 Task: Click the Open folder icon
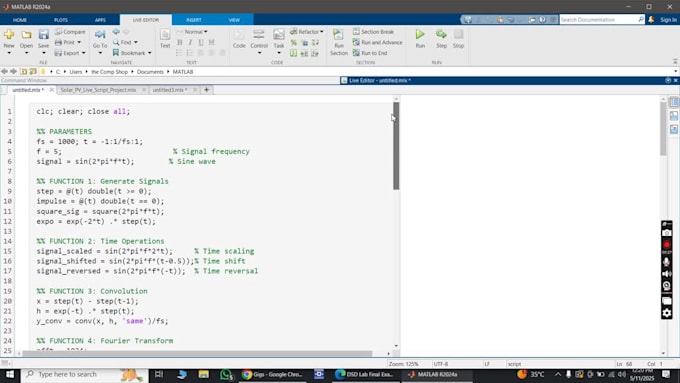[x=26, y=35]
